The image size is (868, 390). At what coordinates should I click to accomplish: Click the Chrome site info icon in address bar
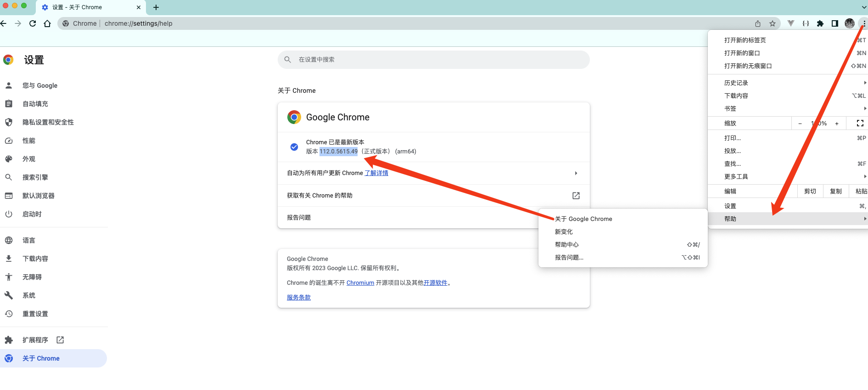(66, 23)
